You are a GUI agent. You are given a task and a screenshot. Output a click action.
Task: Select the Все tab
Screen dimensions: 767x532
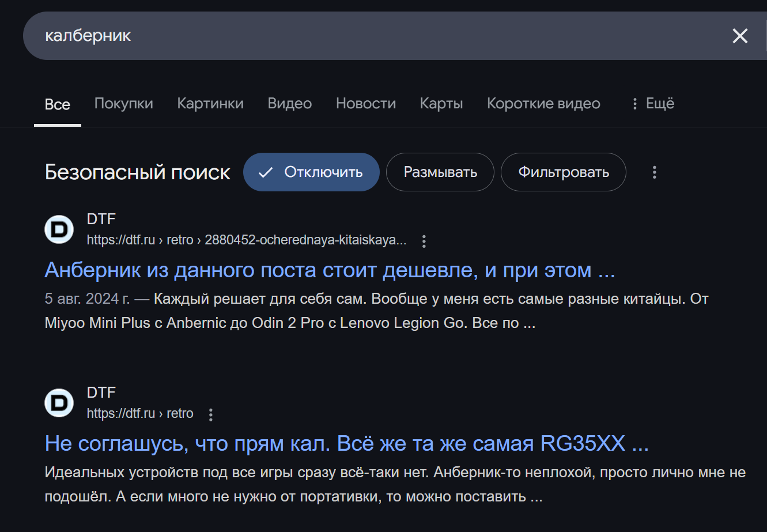coord(58,104)
